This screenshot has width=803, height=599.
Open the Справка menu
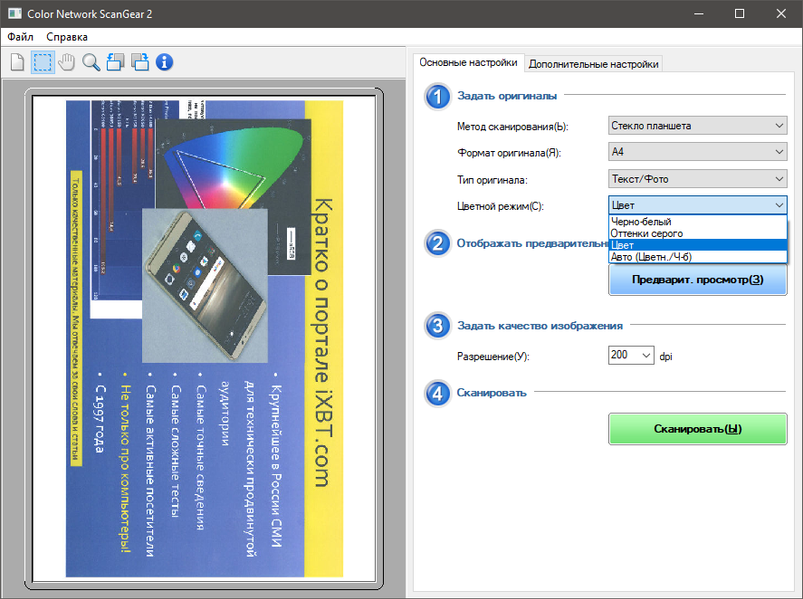pyautogui.click(x=67, y=37)
